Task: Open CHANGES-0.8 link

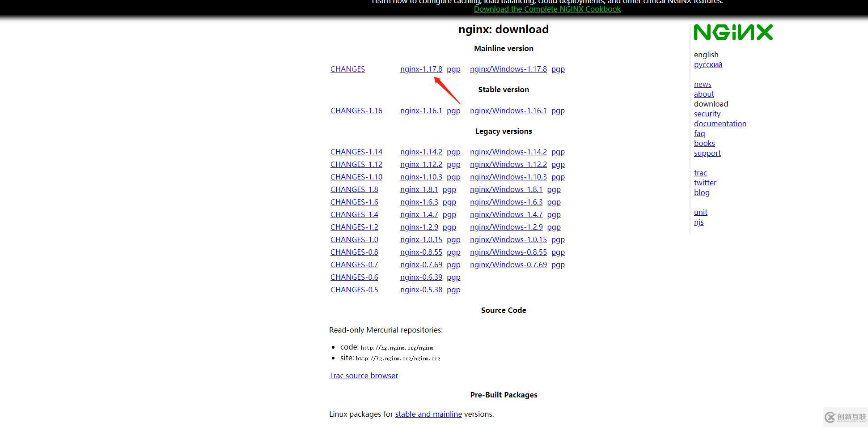Action: (354, 252)
